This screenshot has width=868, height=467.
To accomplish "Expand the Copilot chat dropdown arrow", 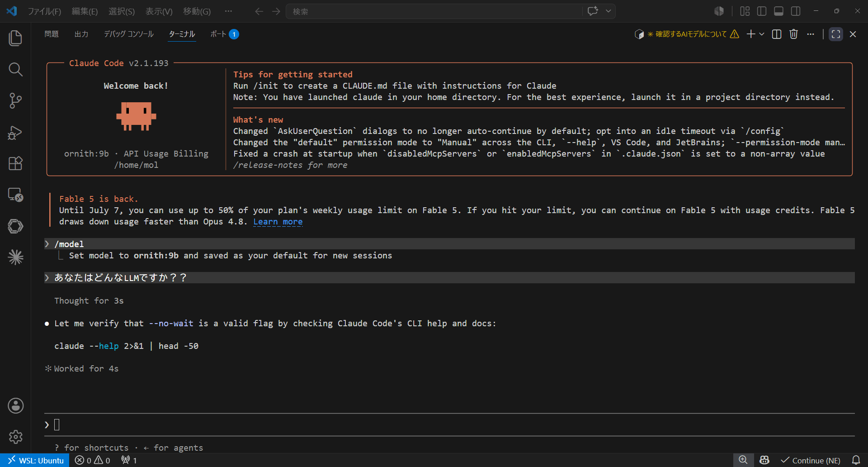I will click(609, 11).
